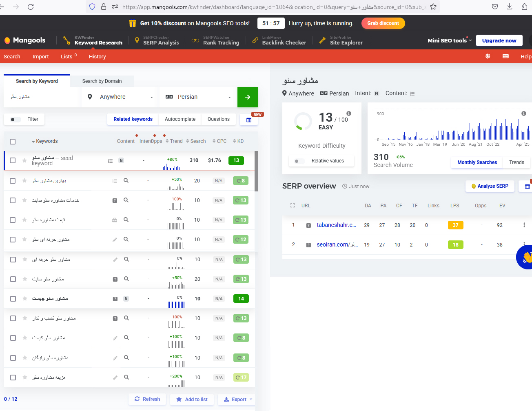The width and height of the screenshot is (532, 411).
Task: Star the keyword with KD 17
Action: [24, 378]
